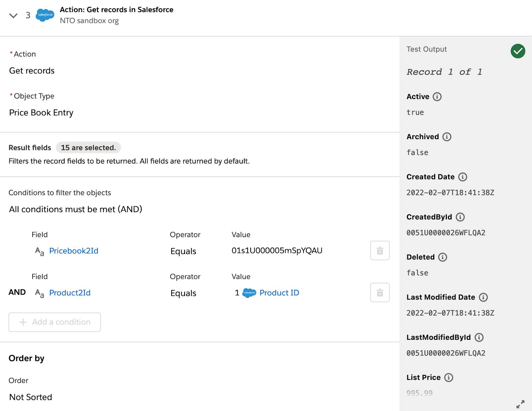This screenshot has width=532, height=411.
Task: Click the step number 3 in header
Action: point(28,15)
